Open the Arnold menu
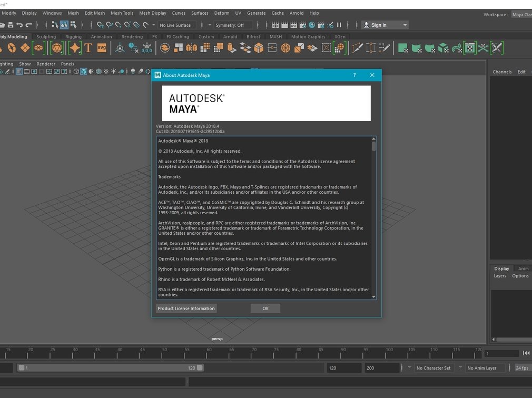The width and height of the screenshot is (532, 398). point(297,13)
